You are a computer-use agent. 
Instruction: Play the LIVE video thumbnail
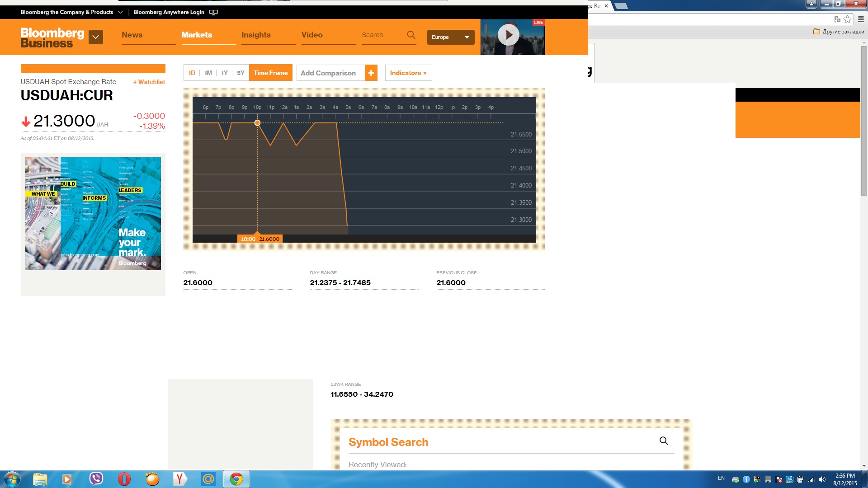[509, 35]
